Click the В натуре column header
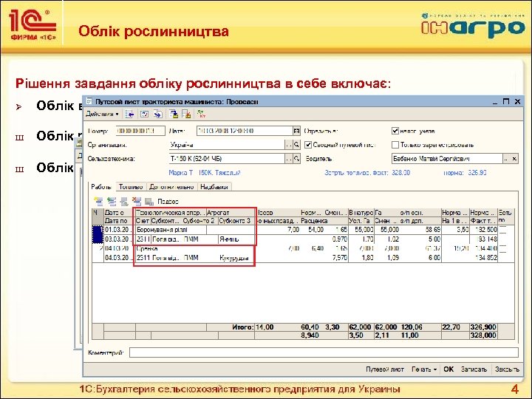The image size is (532, 399). [x=361, y=213]
